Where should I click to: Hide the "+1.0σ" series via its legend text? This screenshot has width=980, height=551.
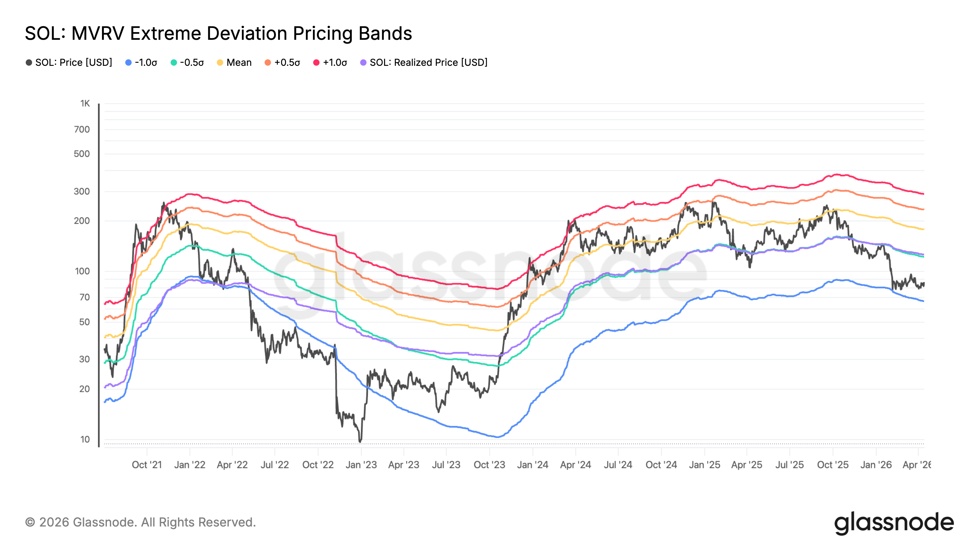coord(335,62)
